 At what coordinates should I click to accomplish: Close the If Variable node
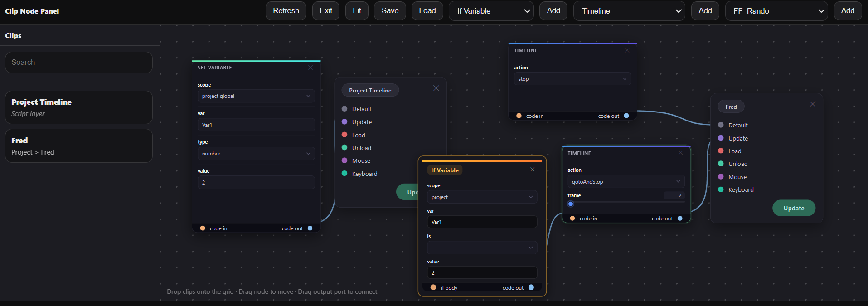(x=533, y=170)
